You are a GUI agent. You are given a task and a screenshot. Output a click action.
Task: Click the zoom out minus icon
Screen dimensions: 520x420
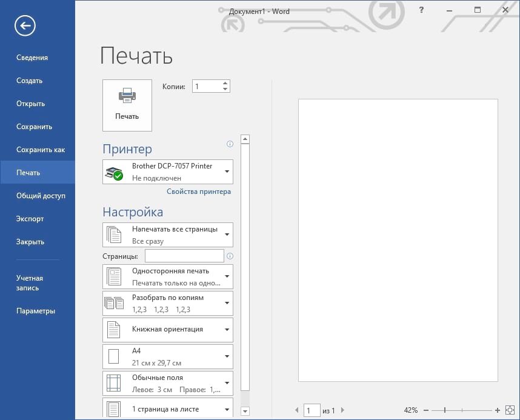click(426, 410)
